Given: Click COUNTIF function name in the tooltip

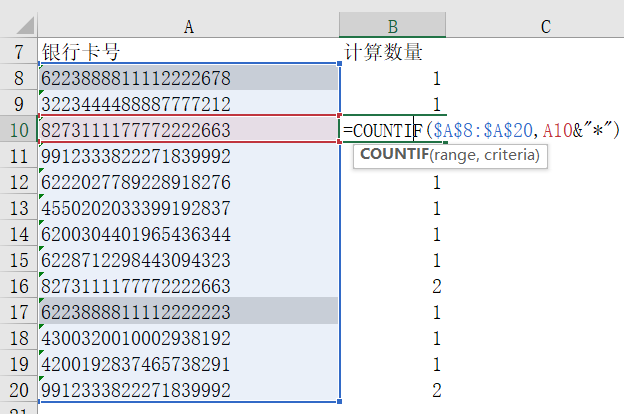Looking at the screenshot, I should [x=394, y=154].
